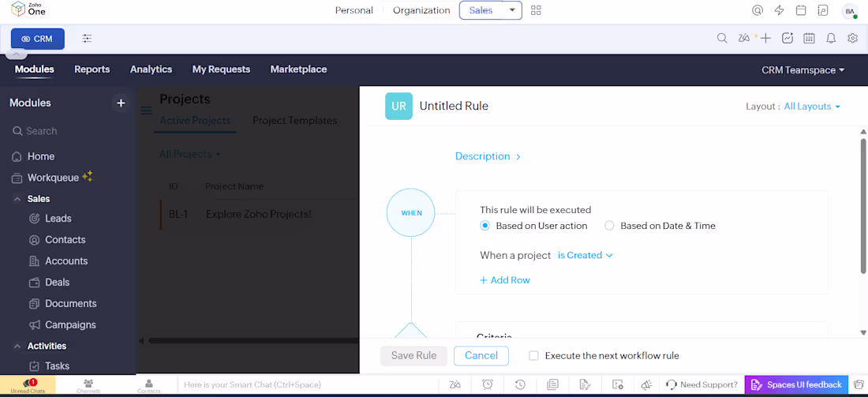868x397 pixels.
Task: Open Unread Chats in bottom bar
Action: click(28, 385)
